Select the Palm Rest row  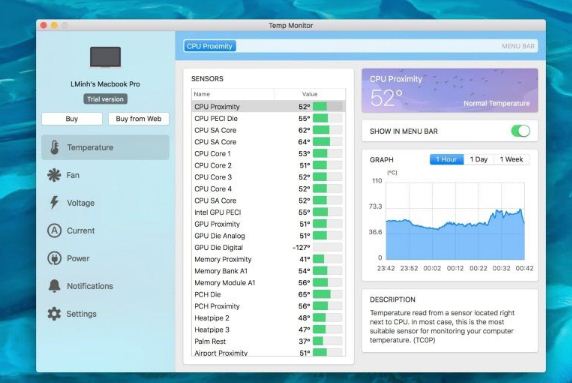pos(268,341)
